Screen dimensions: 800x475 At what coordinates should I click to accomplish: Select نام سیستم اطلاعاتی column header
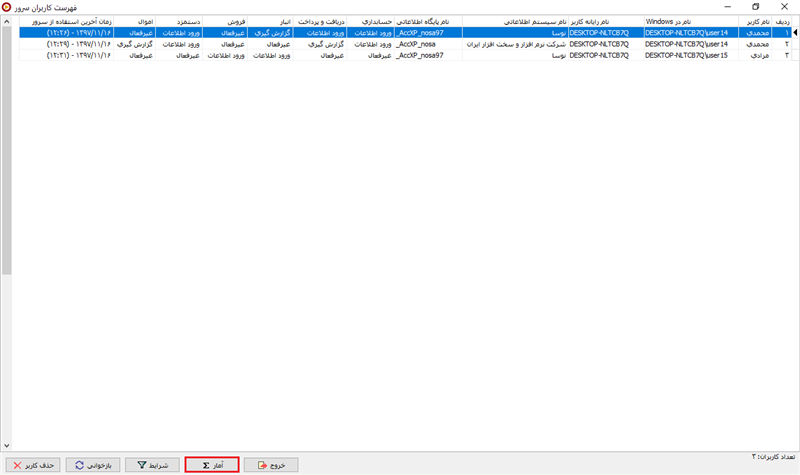click(x=516, y=20)
